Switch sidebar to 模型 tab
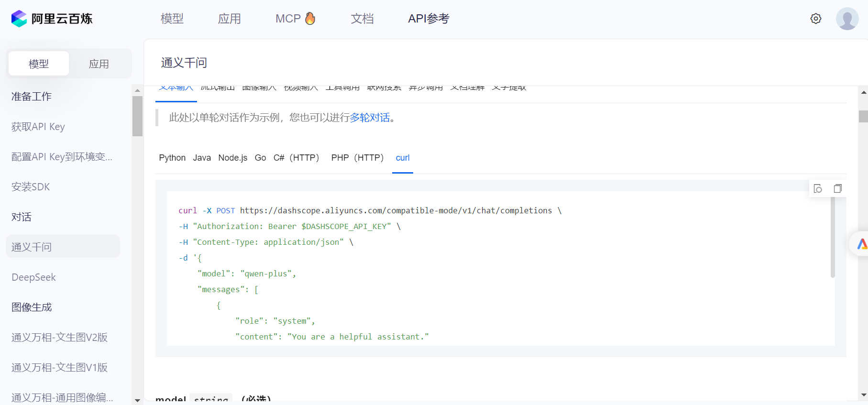Screen dimensions: 868x405 click(x=39, y=64)
